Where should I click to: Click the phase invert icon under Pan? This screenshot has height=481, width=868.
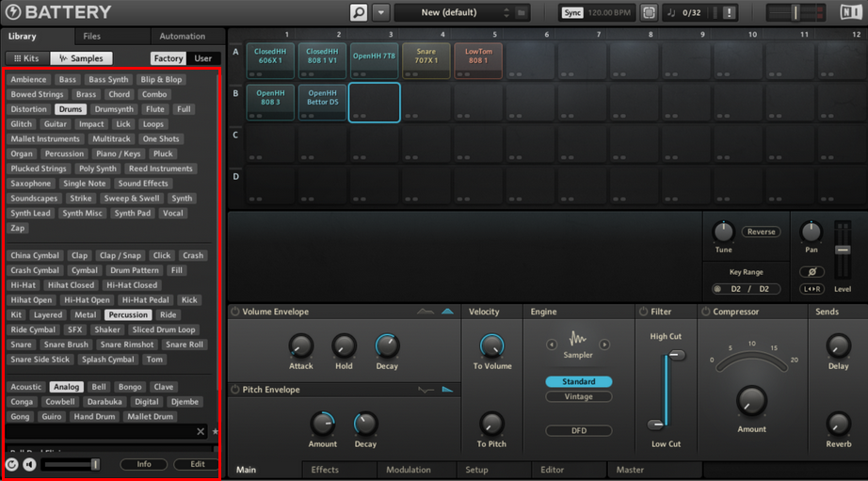click(812, 272)
